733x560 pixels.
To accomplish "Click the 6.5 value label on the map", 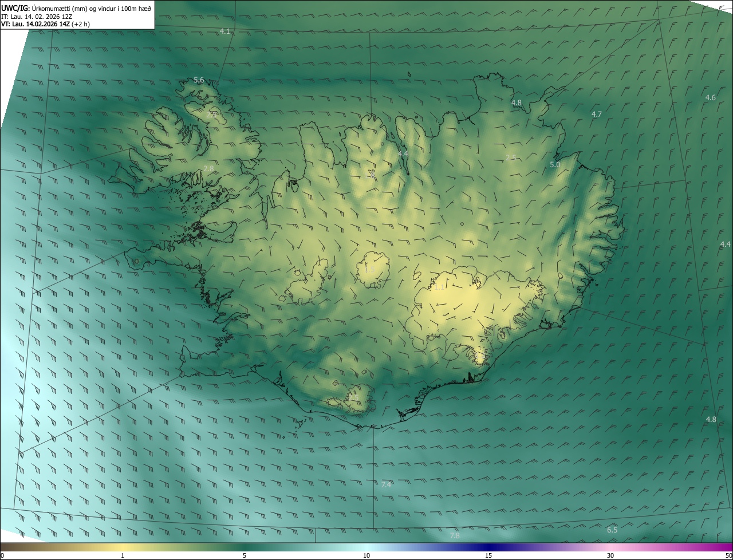I will (612, 530).
